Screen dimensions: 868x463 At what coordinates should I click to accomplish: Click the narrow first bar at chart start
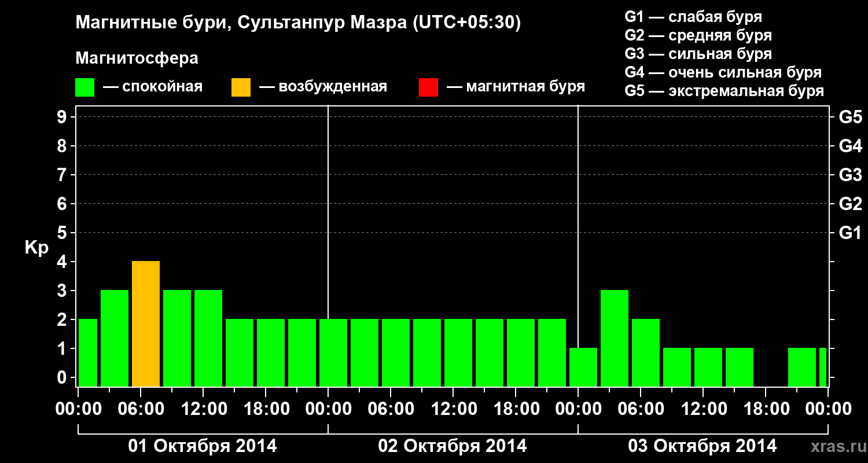coord(88,353)
